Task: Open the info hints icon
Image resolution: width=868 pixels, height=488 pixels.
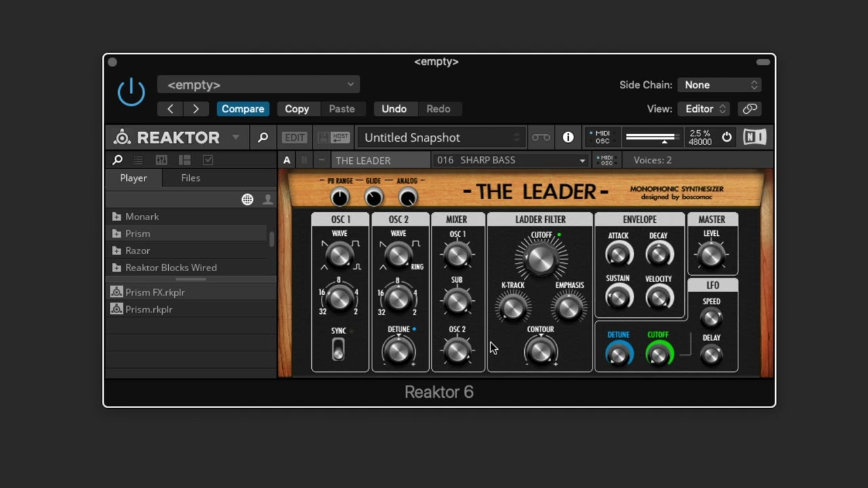Action: click(568, 138)
